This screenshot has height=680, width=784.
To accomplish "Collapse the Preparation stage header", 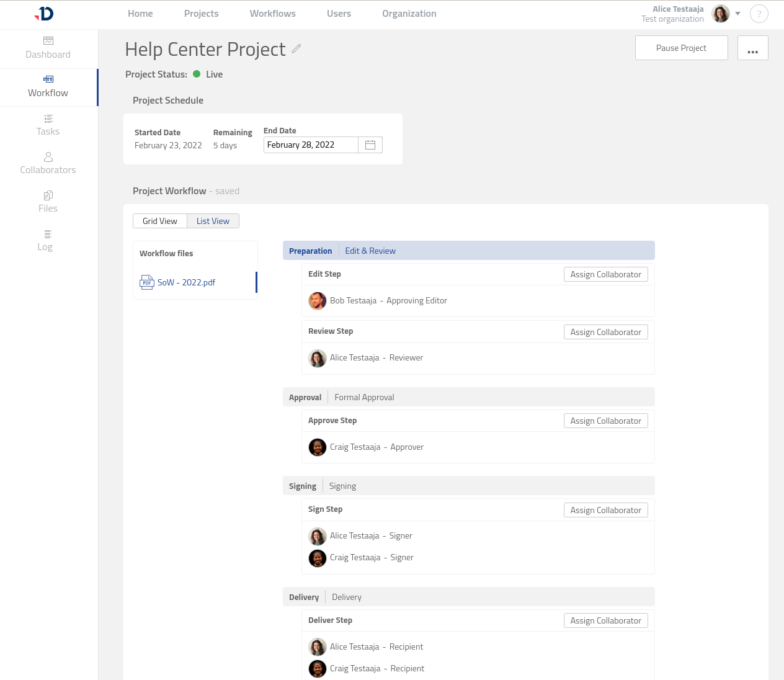I will (310, 251).
